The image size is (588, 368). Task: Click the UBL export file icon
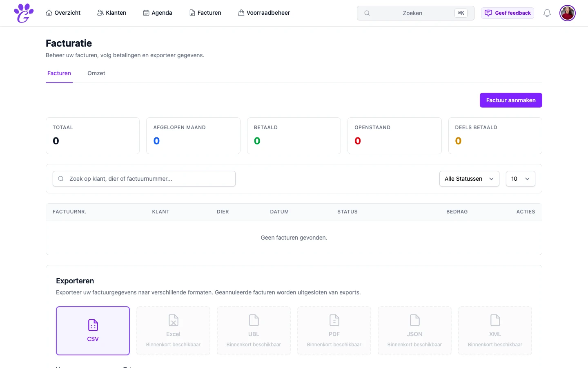(254, 320)
